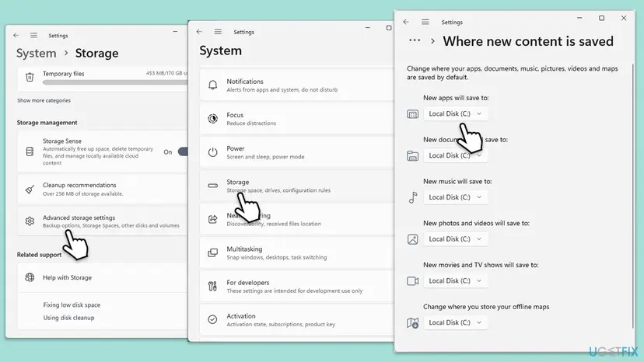The height and width of the screenshot is (362, 644).
Task: Close Where new content is saved window
Action: click(x=624, y=18)
